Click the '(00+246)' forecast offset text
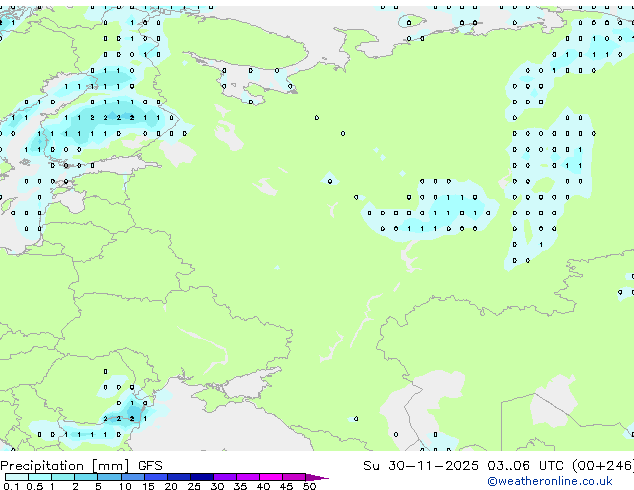The height and width of the screenshot is (490, 634). click(x=603, y=466)
